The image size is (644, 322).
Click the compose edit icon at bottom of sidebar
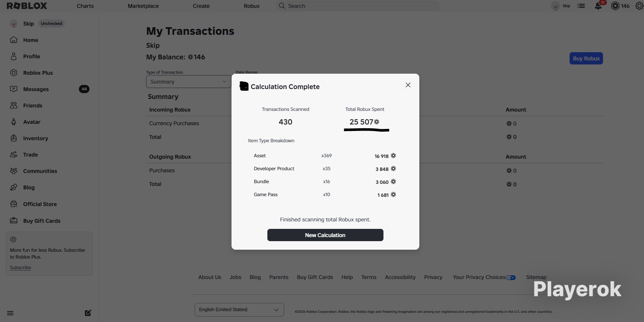coord(88,313)
